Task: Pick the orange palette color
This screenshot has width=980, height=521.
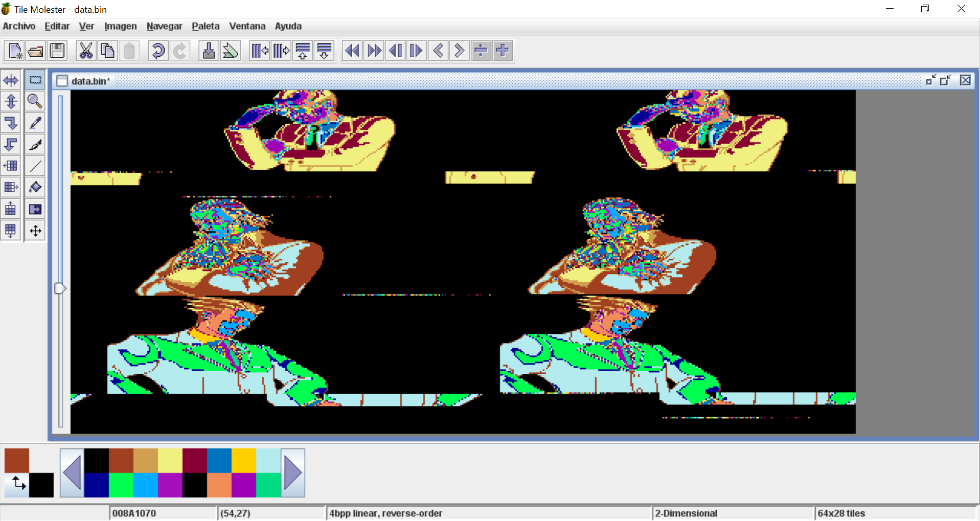Action: 219,485
